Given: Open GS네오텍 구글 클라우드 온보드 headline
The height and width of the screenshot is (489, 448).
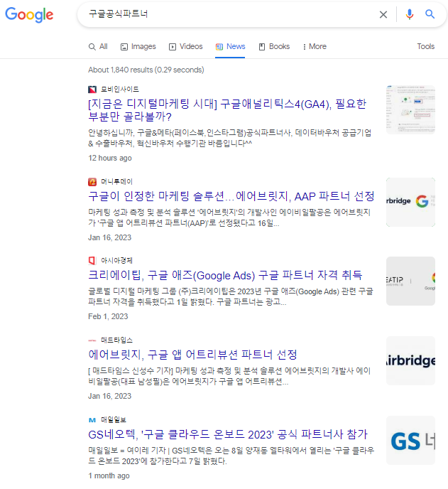Looking at the screenshot, I should click(228, 434).
